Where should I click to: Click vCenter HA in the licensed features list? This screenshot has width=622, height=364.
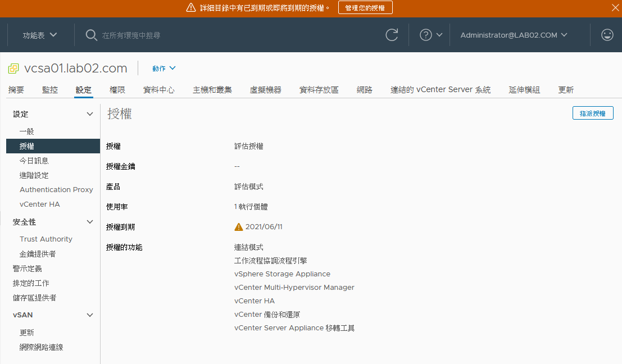tap(255, 301)
